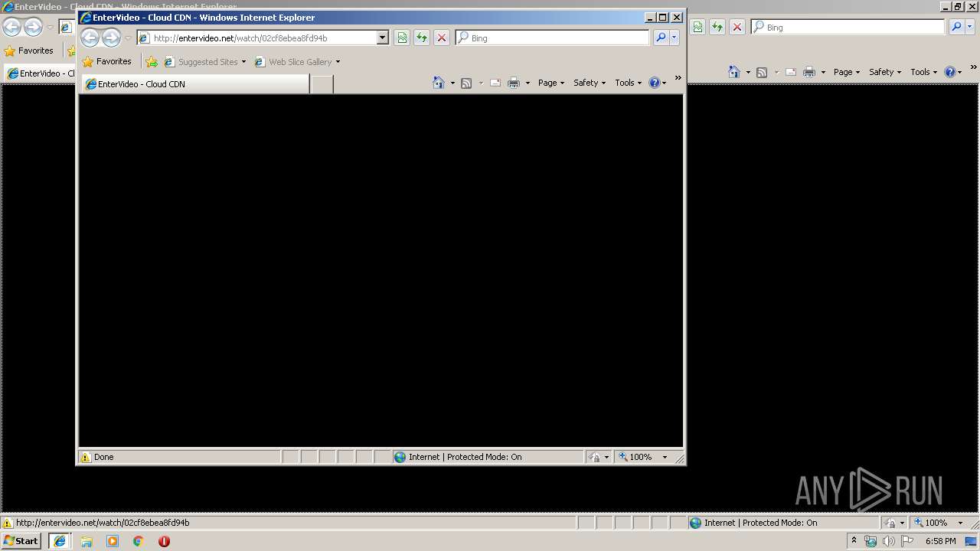Click the search magnifier button in front window

tap(661, 37)
